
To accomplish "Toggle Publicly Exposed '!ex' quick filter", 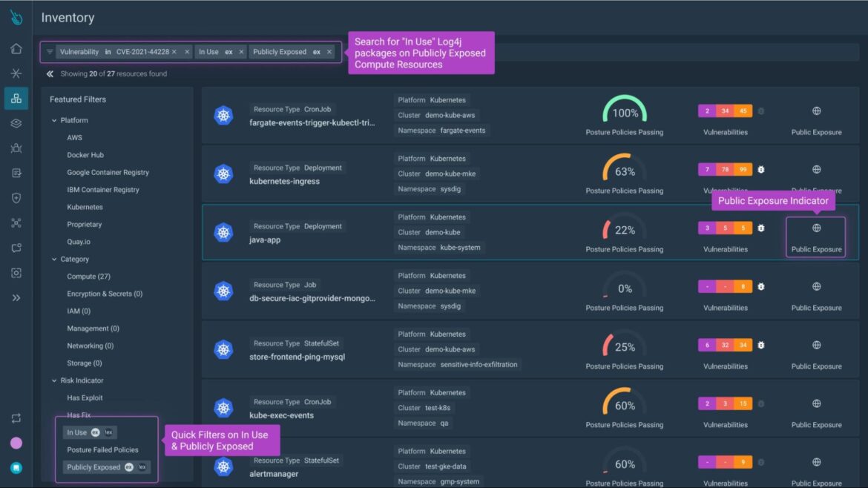I will tap(142, 467).
